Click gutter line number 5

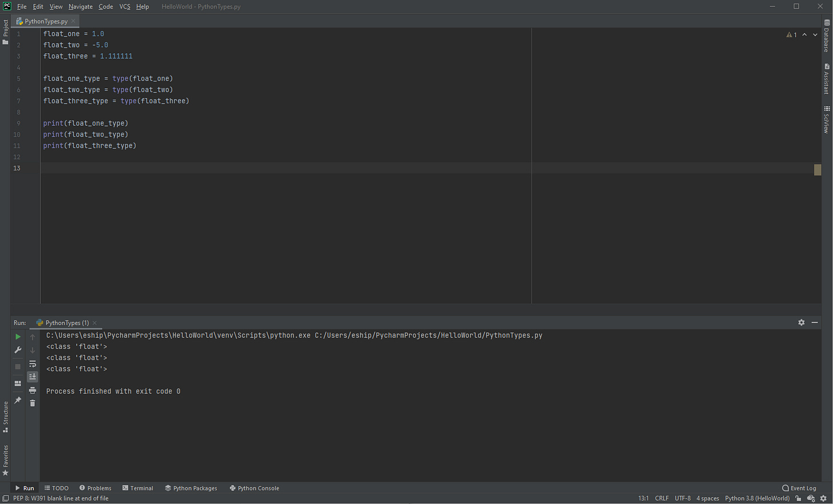coord(18,78)
